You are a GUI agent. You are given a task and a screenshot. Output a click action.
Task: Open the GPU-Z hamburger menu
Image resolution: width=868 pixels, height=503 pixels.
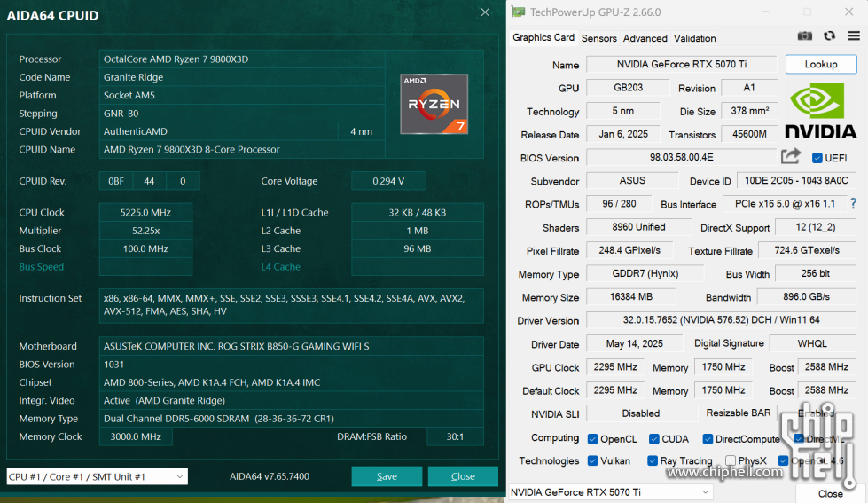click(853, 36)
